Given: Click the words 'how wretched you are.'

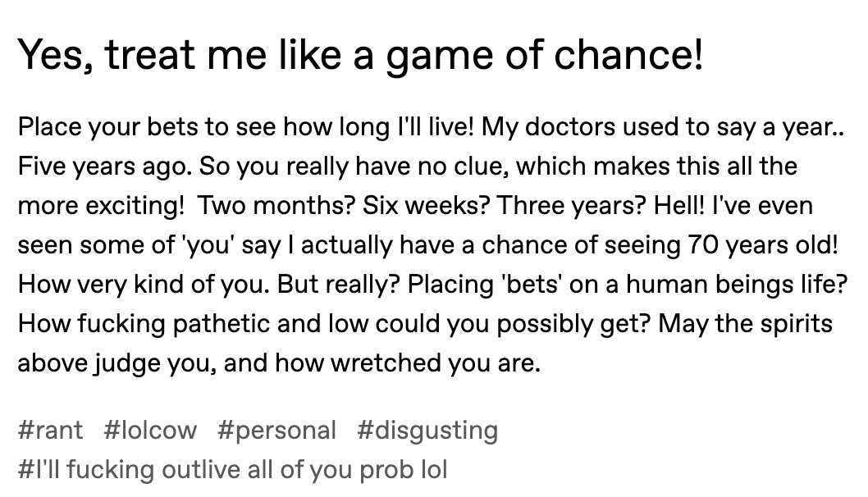Looking at the screenshot, I should coord(408,362).
